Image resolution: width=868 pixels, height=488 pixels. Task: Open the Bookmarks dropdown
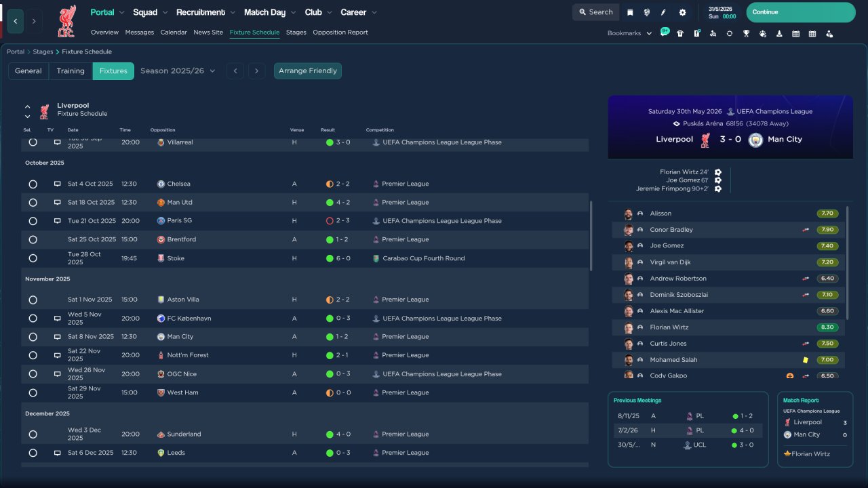(x=629, y=33)
